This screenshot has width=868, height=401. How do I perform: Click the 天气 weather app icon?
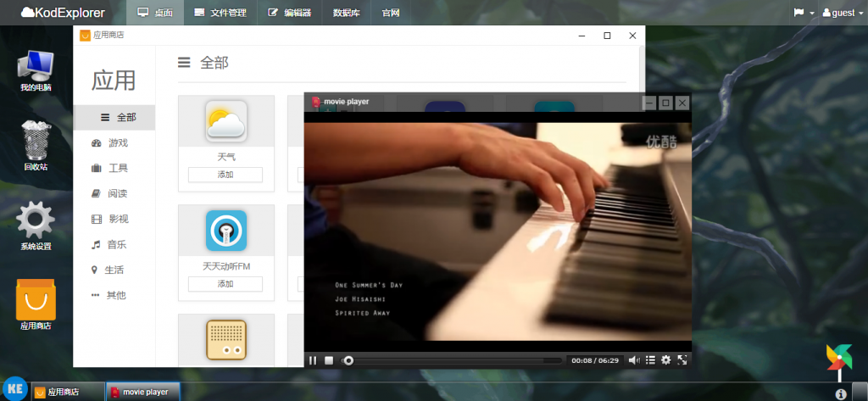(x=226, y=120)
